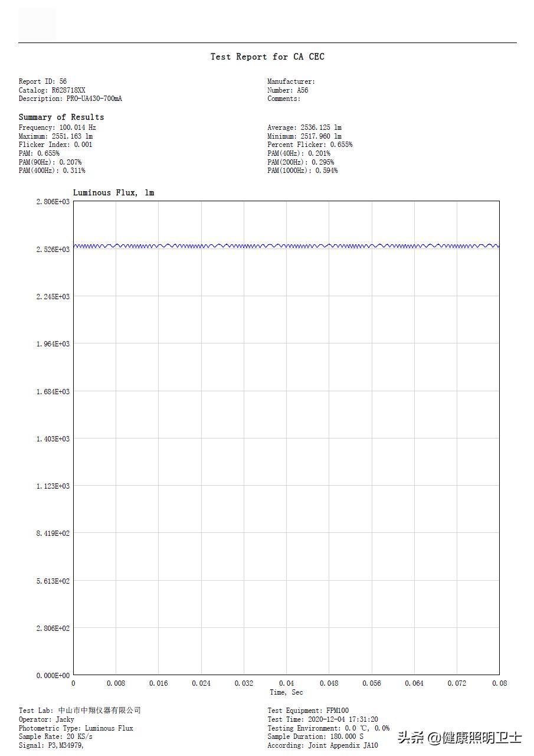Select the 'Photometric Type: Luminous Flux' line
This screenshot has height=756, width=534.
76,728
